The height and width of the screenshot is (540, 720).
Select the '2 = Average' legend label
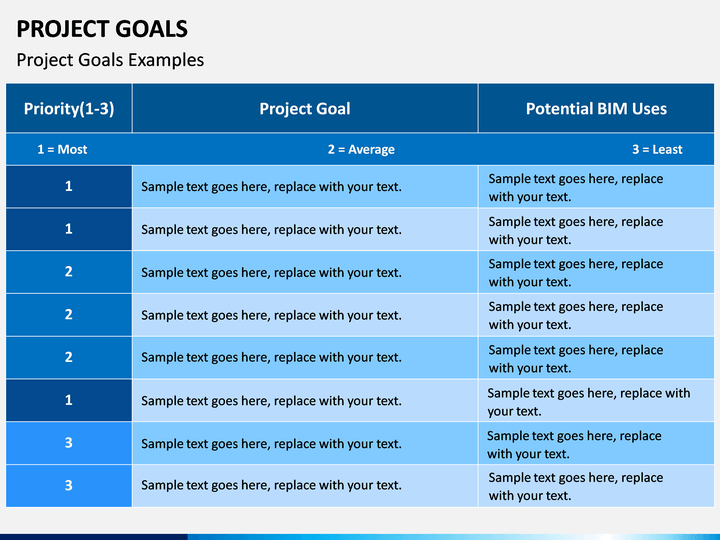(x=361, y=149)
